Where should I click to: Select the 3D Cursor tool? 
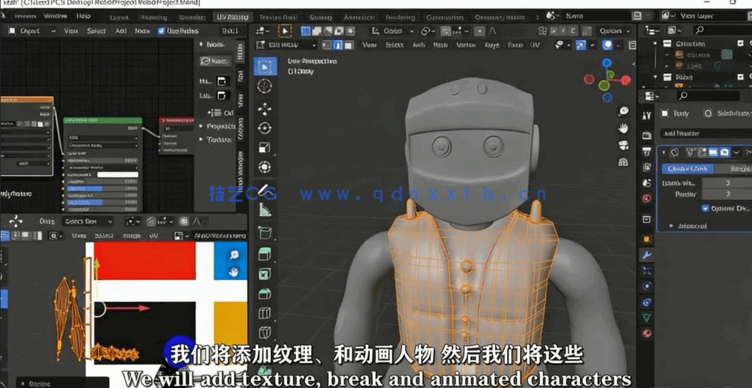click(265, 86)
